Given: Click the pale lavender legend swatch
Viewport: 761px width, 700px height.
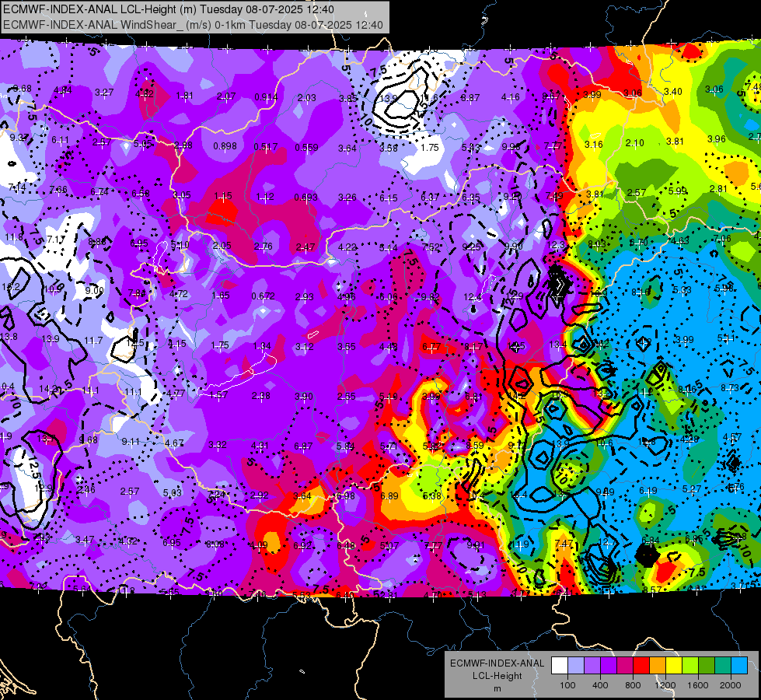Looking at the screenshot, I should 576,666.
